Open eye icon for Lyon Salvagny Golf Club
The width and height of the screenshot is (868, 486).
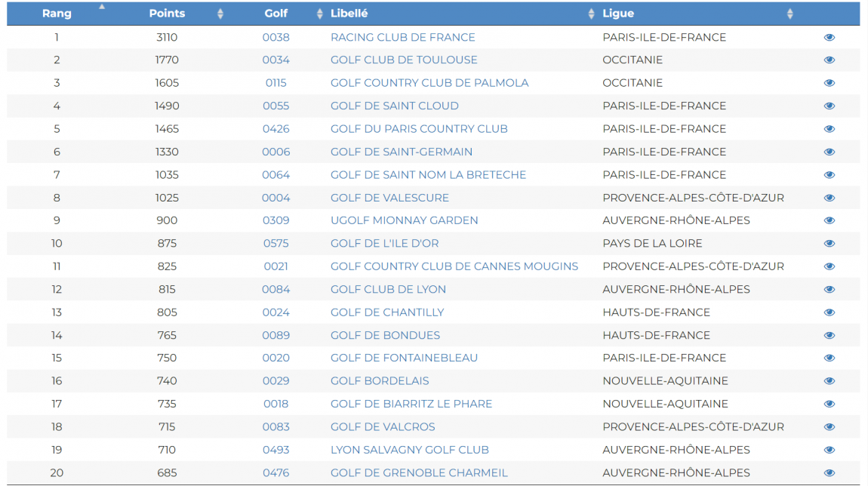(829, 450)
